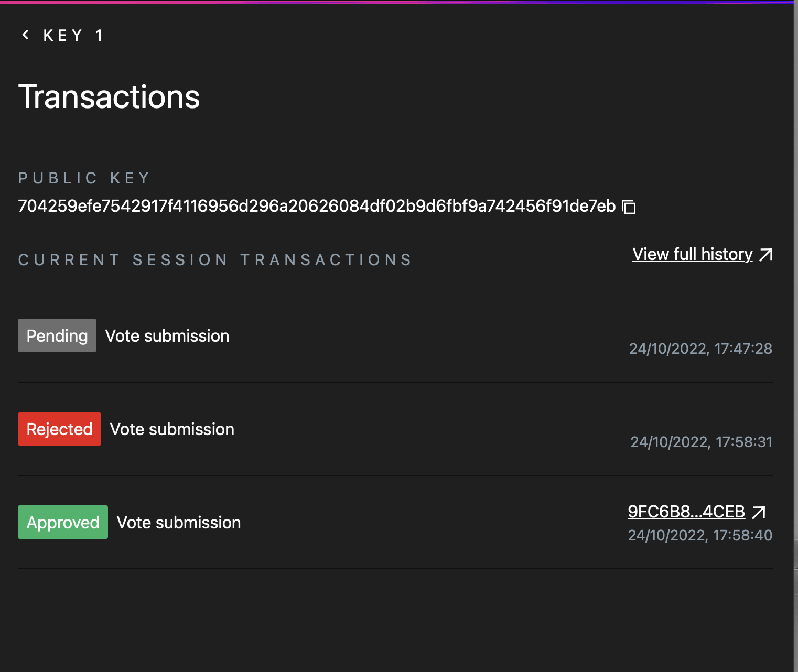Click the CURRENT SESSION TRANSACTIONS label

point(215,259)
